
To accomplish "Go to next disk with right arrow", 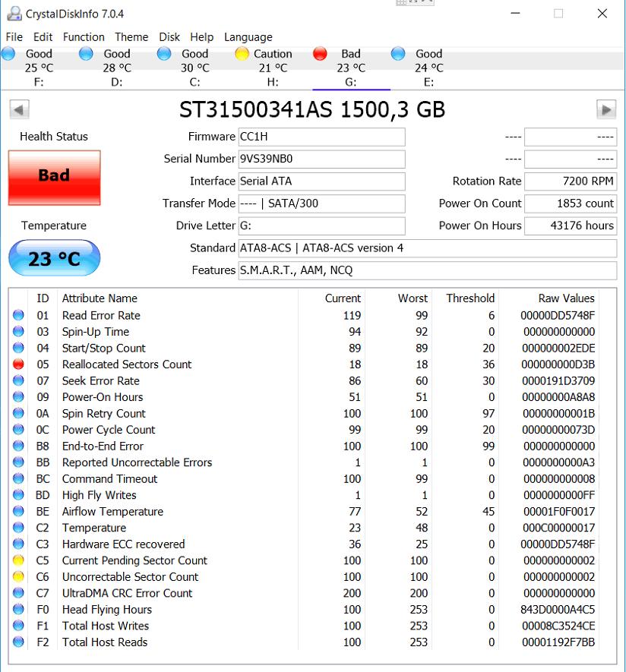I will point(606,109).
